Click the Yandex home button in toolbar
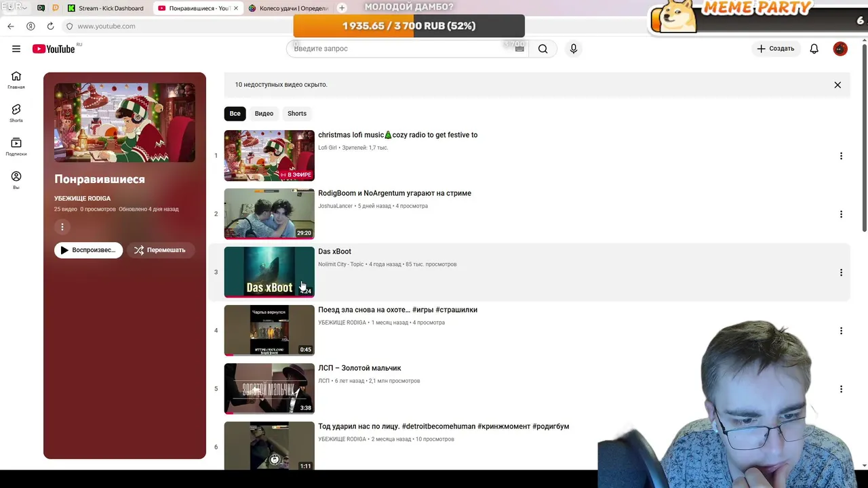868x488 pixels. click(31, 26)
